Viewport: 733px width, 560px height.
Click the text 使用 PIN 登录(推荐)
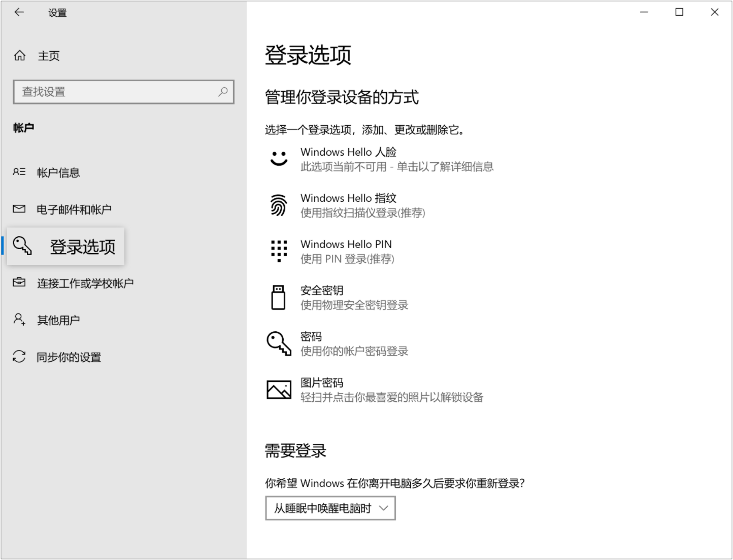(x=347, y=259)
